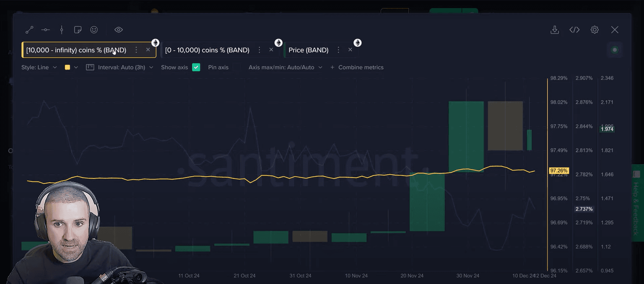Add a sticky note annotation
The width and height of the screenshot is (644, 284).
(x=78, y=30)
